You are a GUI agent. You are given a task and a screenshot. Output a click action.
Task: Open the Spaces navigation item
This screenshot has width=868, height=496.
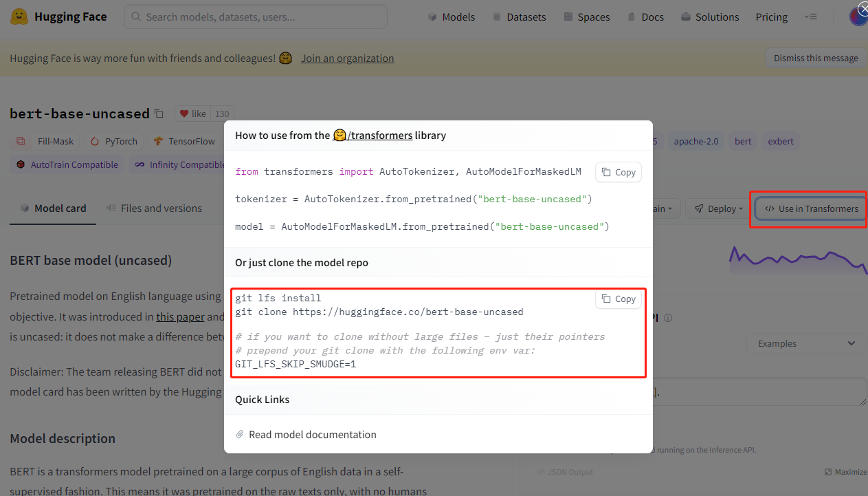(x=586, y=17)
